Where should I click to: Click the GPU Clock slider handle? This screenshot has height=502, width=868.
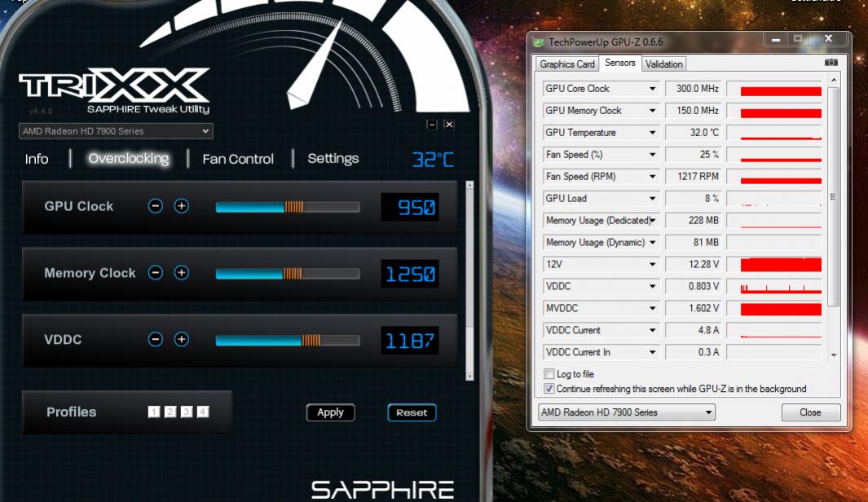click(x=294, y=207)
